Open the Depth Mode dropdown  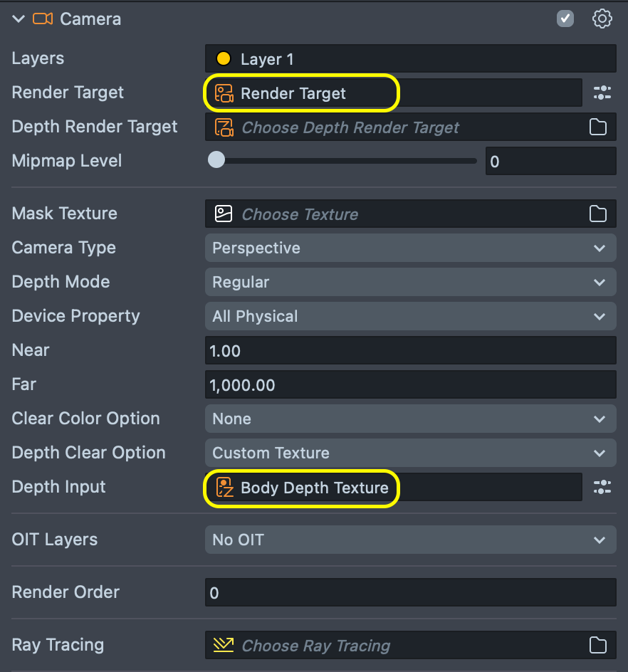point(410,282)
